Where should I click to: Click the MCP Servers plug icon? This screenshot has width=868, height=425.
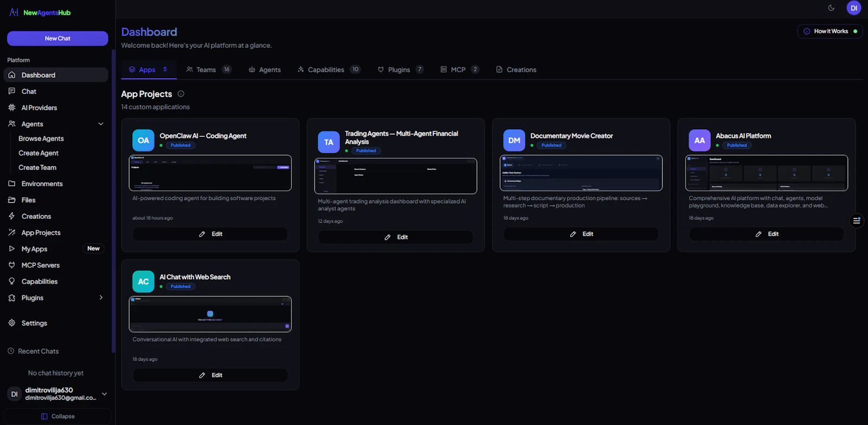[12, 265]
